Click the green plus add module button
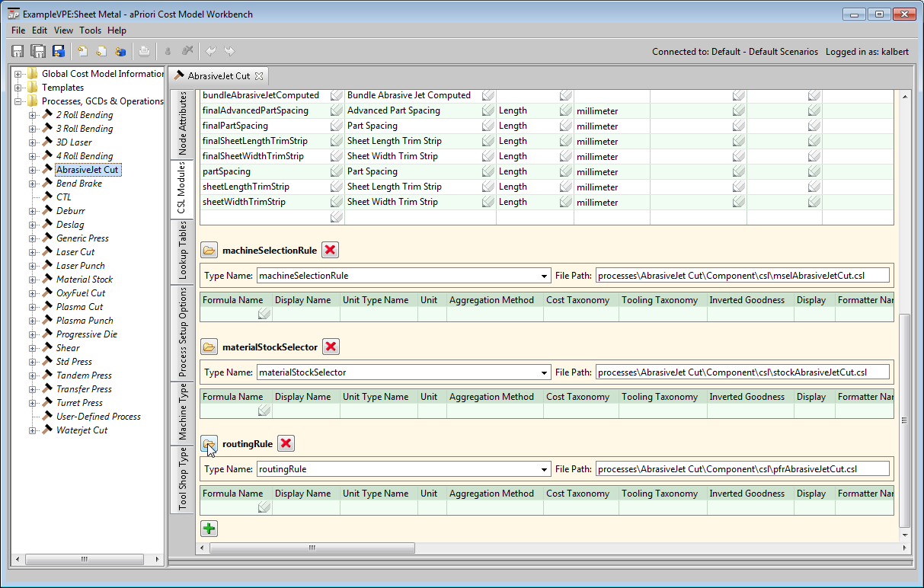 (209, 529)
